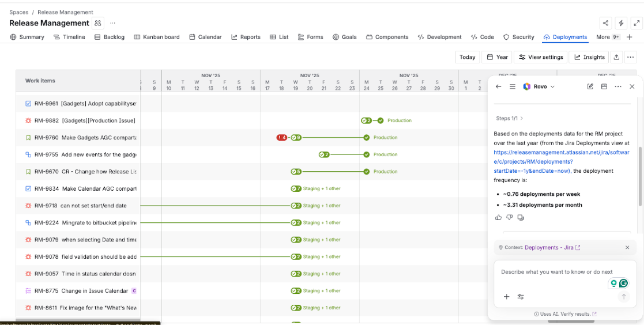Click the green lightbulb icon in chat box
Viewport: 644px width, 329px height.
point(613,283)
